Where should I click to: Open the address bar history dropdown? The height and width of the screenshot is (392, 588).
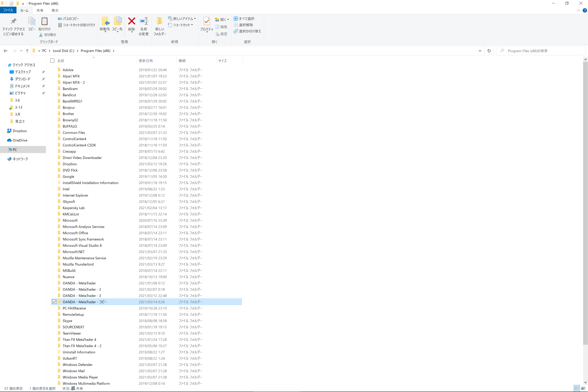pos(480,51)
